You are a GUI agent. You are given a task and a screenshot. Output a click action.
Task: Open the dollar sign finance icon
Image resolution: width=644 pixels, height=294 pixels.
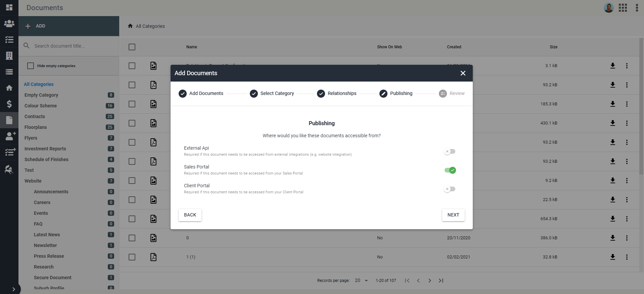point(9,104)
